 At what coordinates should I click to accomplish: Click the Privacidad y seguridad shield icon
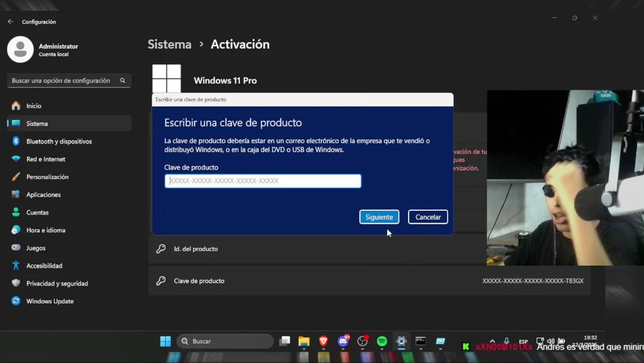coord(16,283)
